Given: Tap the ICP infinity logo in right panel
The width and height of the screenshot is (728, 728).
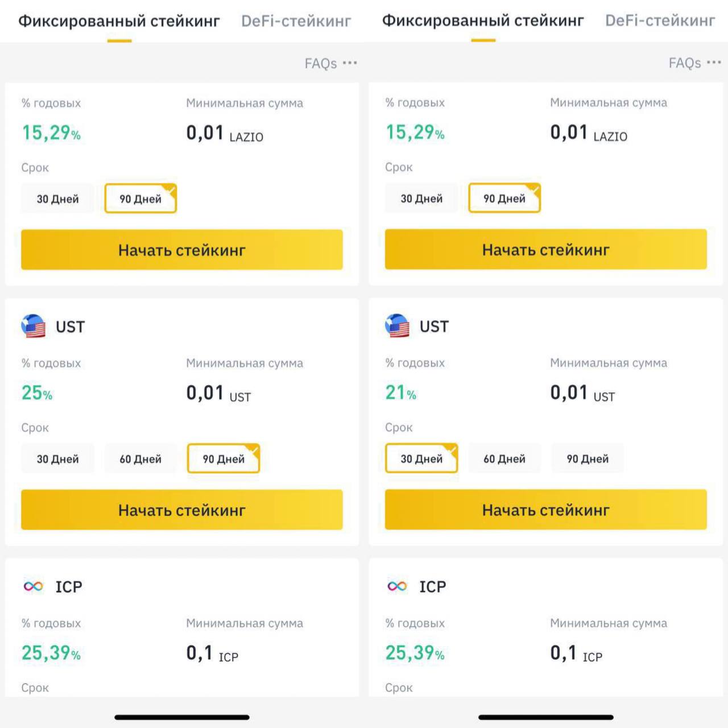Looking at the screenshot, I should (x=398, y=586).
